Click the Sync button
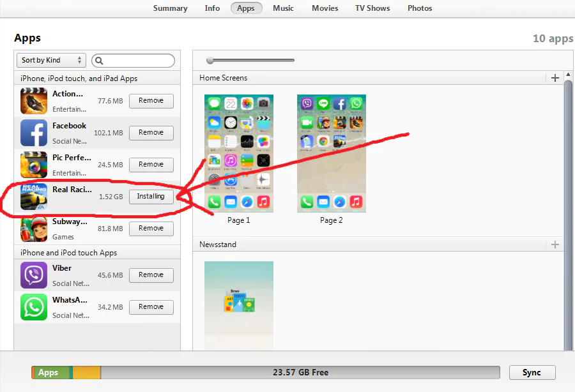Screen dimensions: 575x392 click(532, 372)
